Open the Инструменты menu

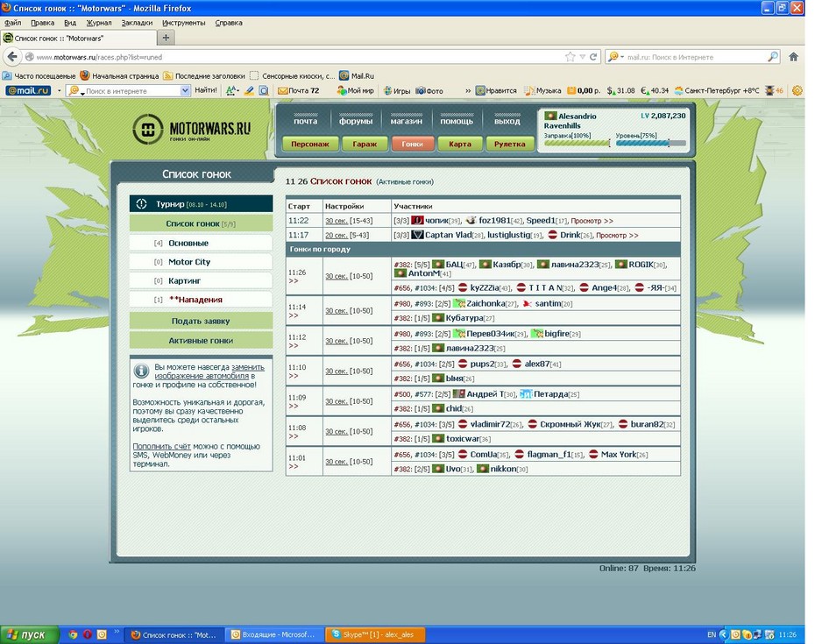tap(183, 23)
